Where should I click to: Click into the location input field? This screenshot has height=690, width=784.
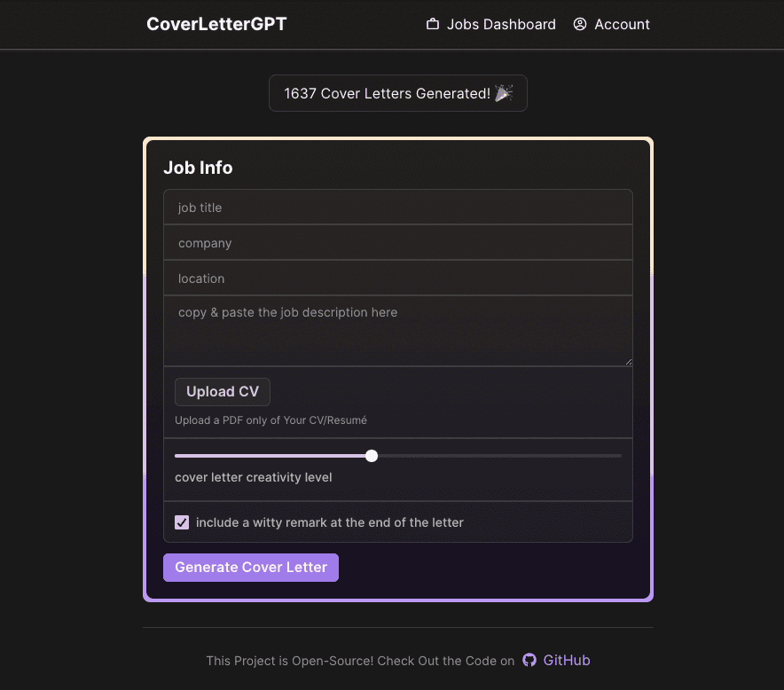pos(397,278)
